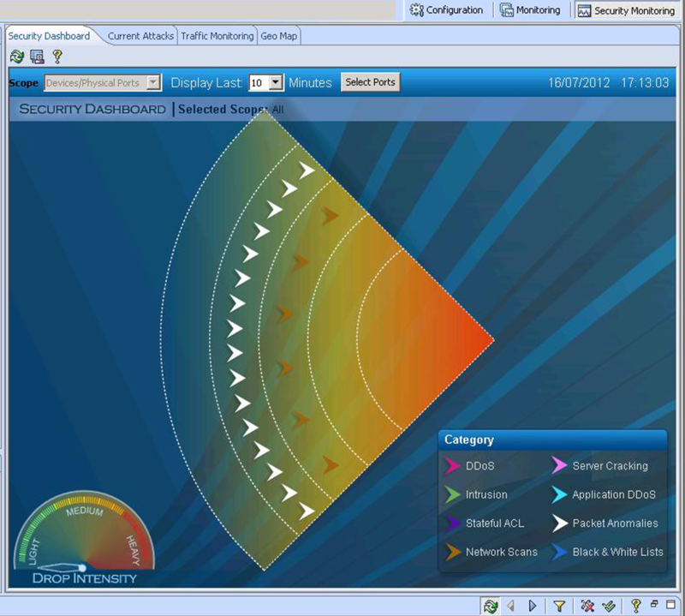Click the help question mark in bottom bar

636,606
